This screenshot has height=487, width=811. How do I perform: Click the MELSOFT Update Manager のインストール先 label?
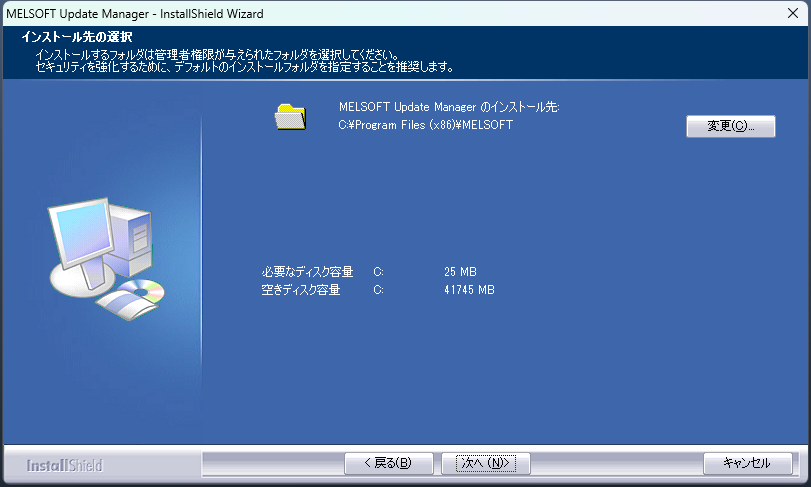point(448,107)
